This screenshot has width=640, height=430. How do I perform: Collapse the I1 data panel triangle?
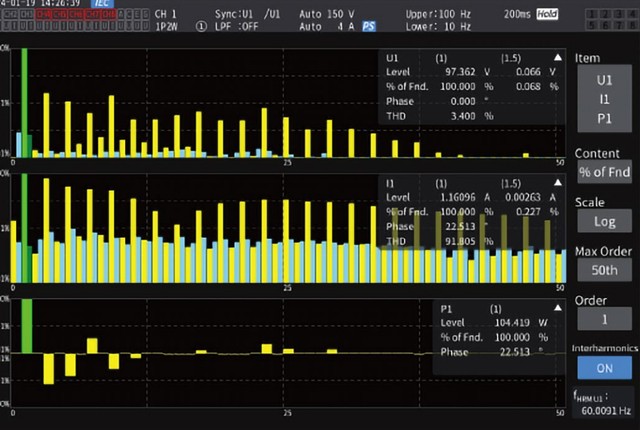pos(558,183)
